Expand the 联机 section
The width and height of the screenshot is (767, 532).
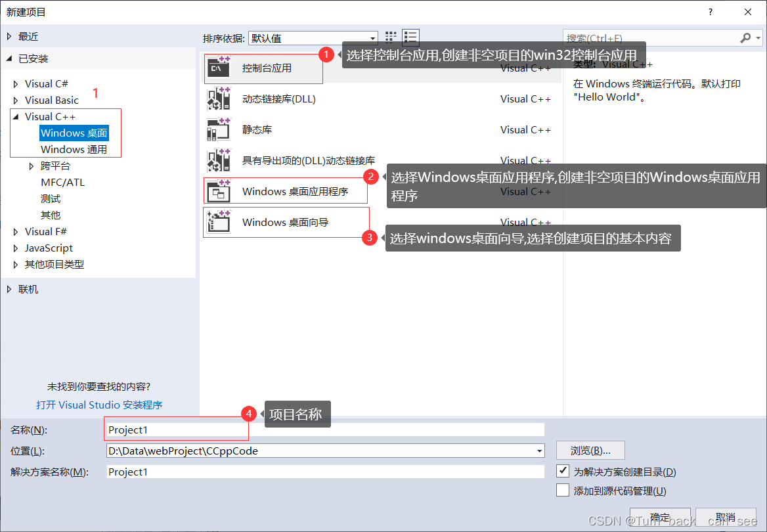[9, 289]
